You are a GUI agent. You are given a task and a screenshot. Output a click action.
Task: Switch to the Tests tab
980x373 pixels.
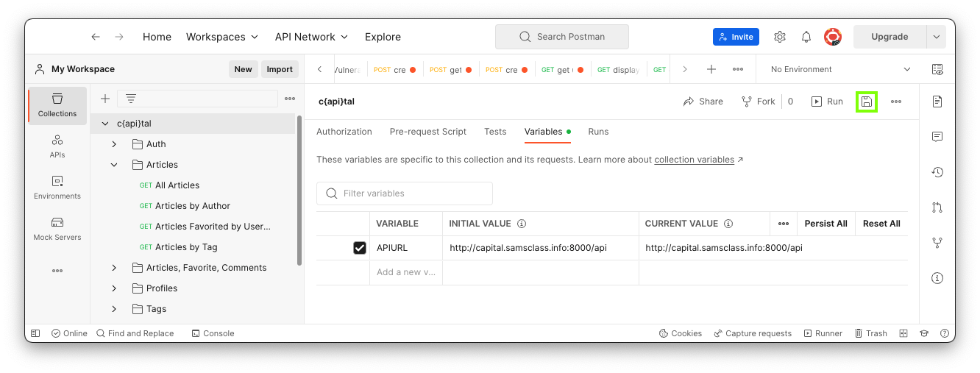tap(495, 132)
